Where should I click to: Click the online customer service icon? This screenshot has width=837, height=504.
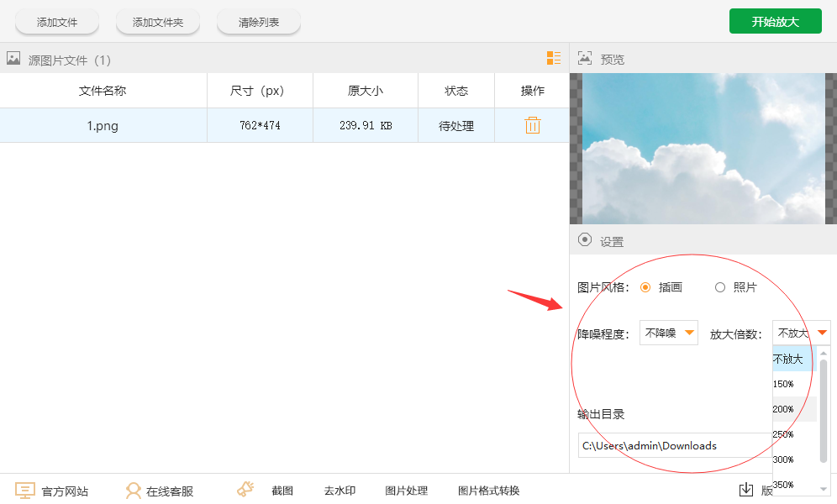click(133, 491)
